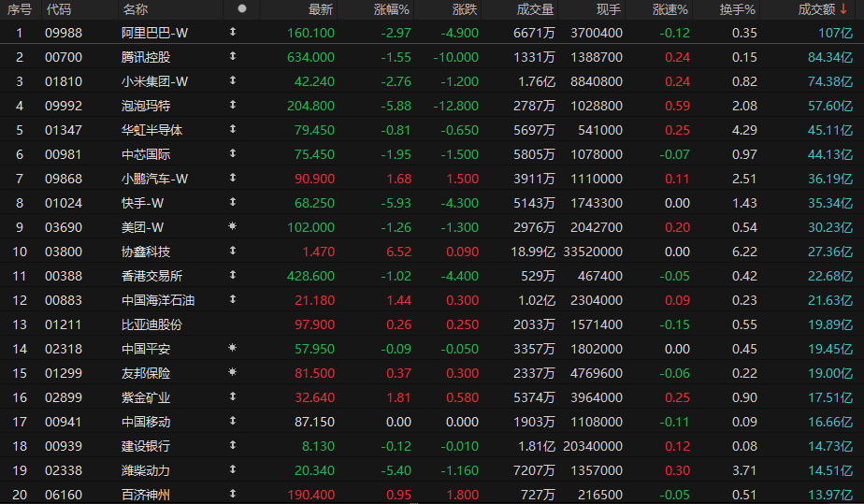
Task: Select stock code 06160
Action: click(x=64, y=495)
